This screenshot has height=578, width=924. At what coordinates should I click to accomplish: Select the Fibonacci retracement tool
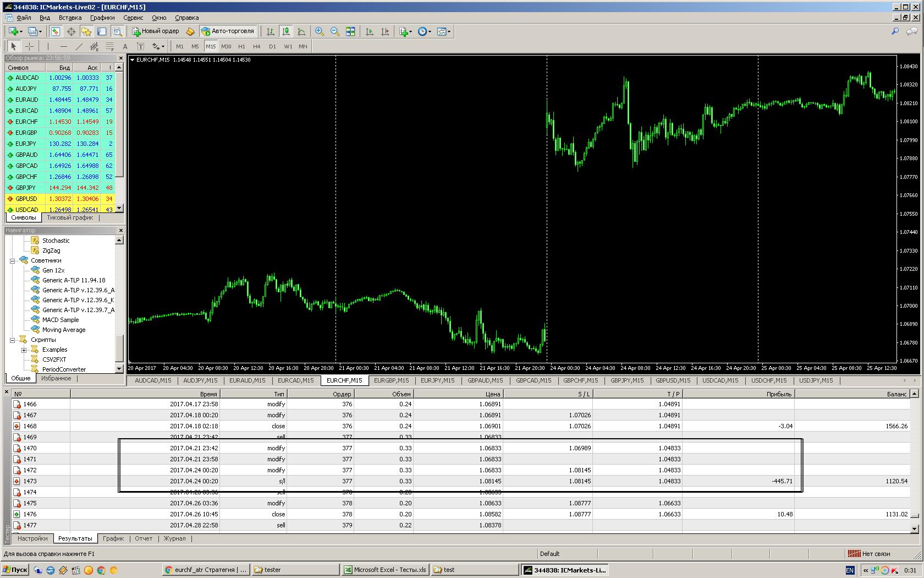(109, 46)
